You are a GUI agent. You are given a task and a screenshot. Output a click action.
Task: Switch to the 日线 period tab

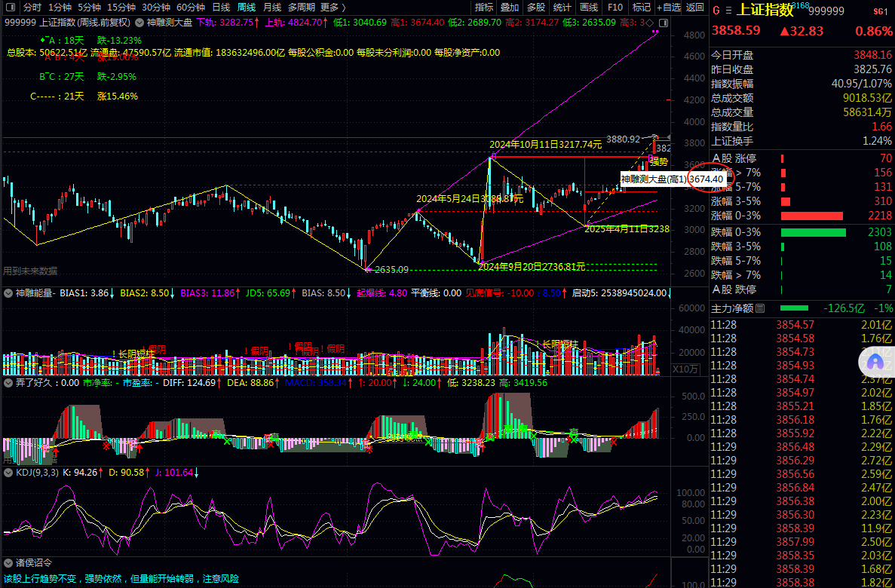[221, 7]
